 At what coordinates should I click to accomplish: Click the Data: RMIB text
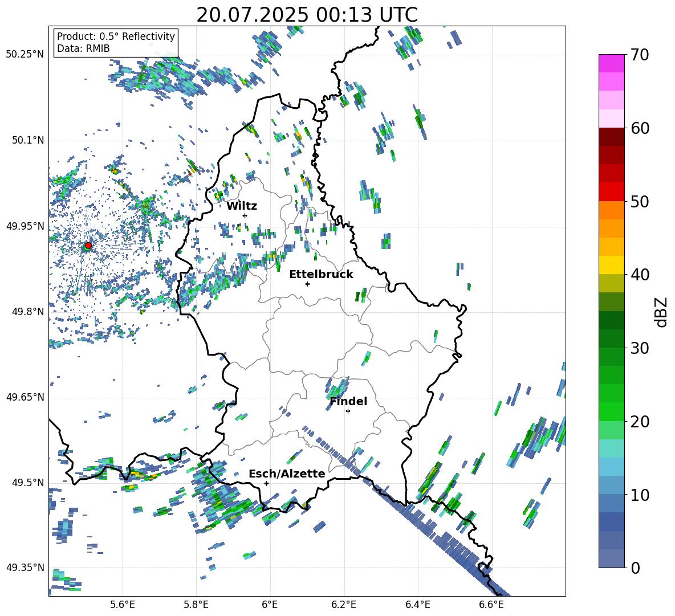point(83,48)
